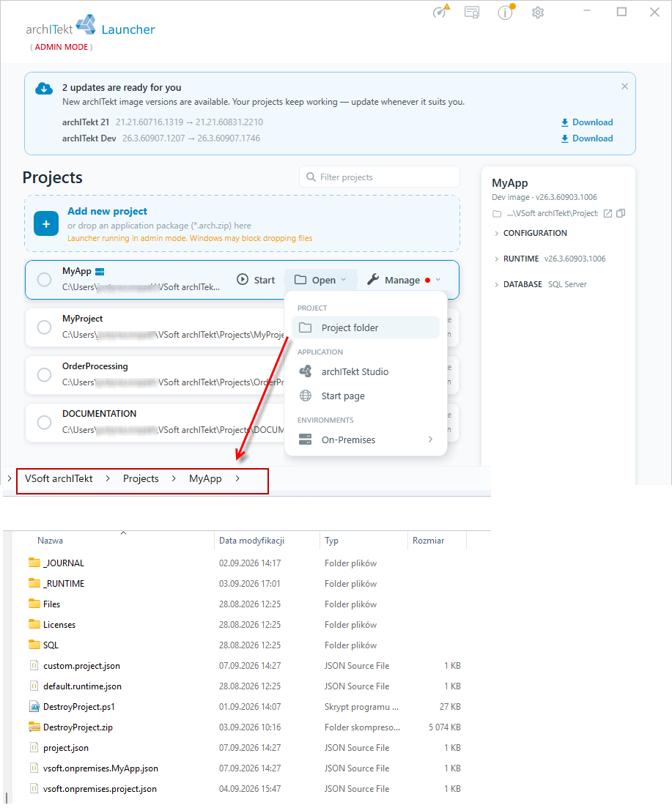This screenshot has height=808, width=672.
Task: Click the blue plus Add new project icon
Action: [x=46, y=223]
